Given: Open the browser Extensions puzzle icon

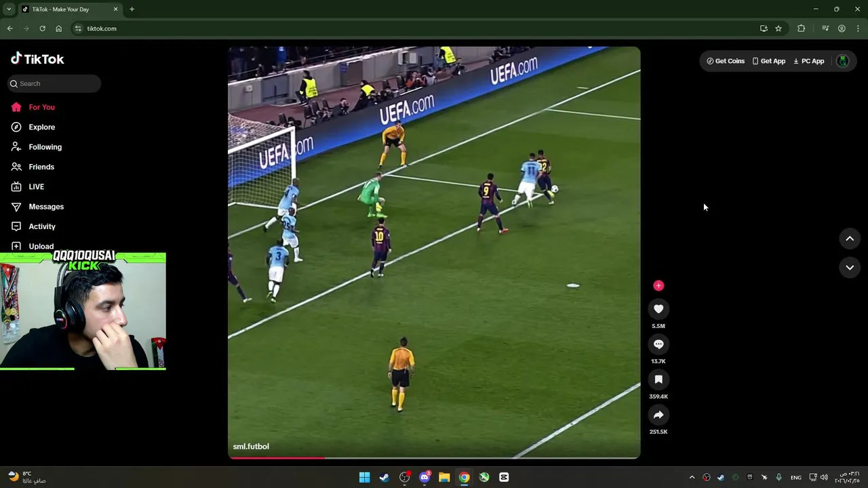Looking at the screenshot, I should [x=802, y=28].
